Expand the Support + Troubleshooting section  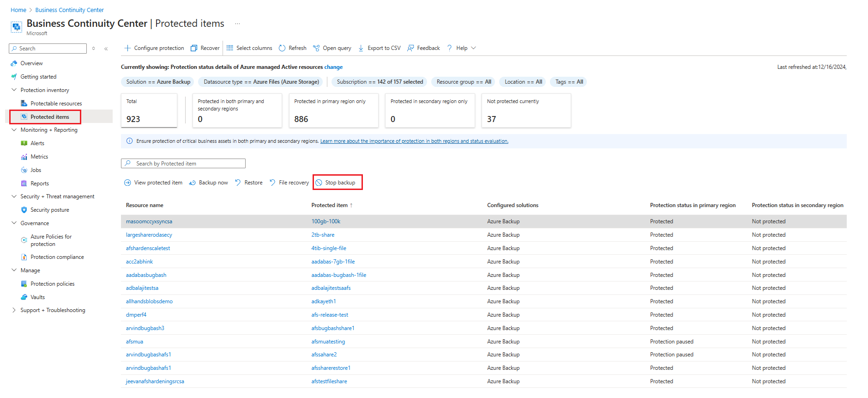[14, 310]
